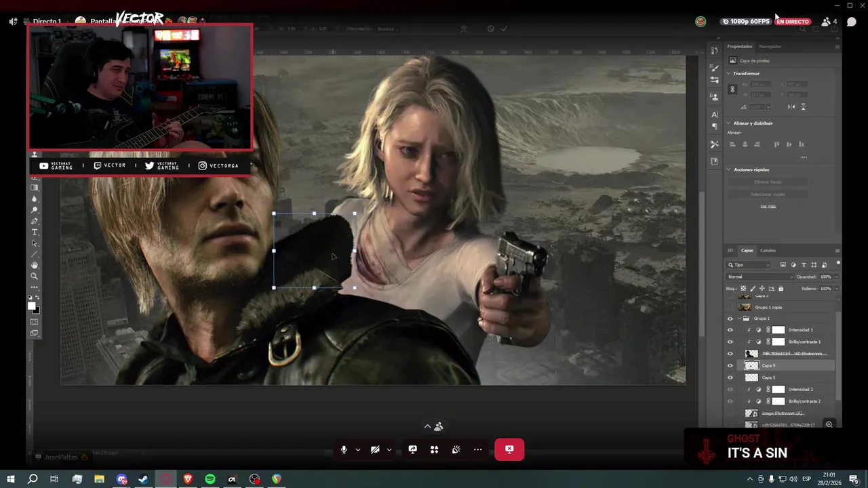
Task: Mute the microphone in call bar
Action: click(x=344, y=449)
